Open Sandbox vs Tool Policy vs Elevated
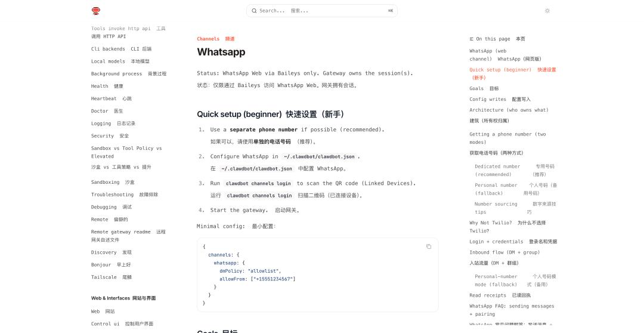 click(126, 158)
